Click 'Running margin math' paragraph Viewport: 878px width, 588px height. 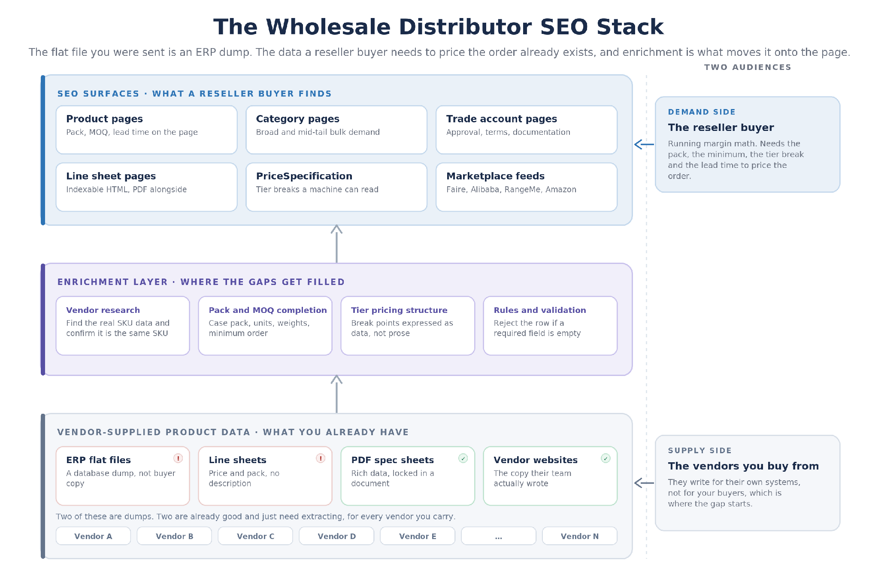click(736, 160)
